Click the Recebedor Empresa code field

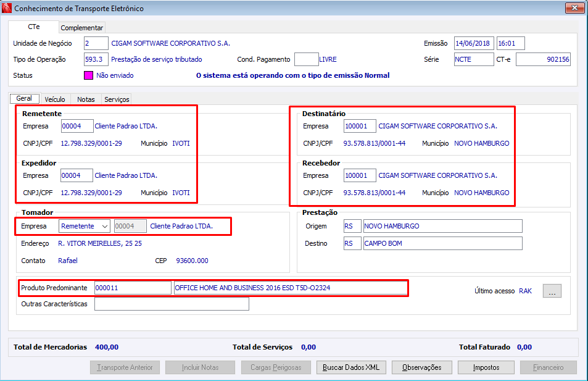(360, 175)
